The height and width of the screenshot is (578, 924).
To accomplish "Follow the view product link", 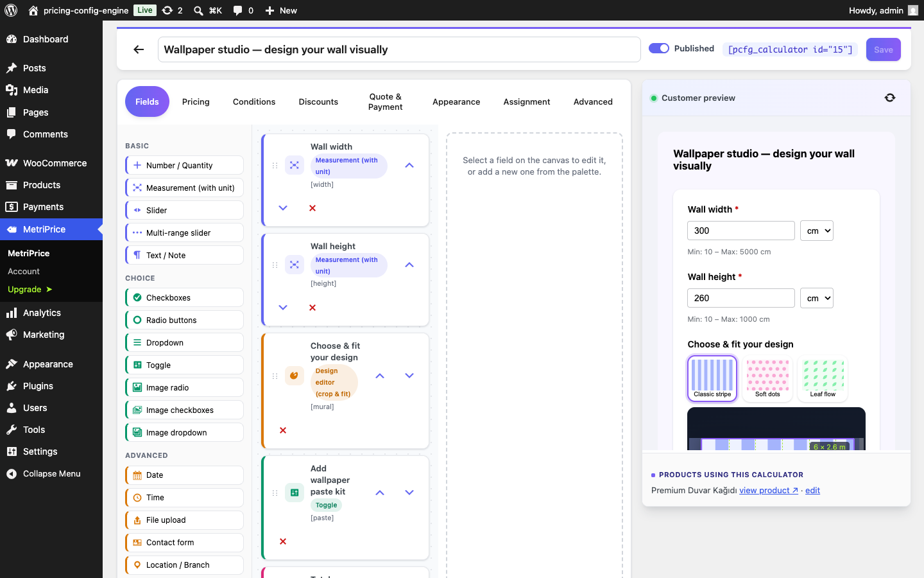I will 769,490.
